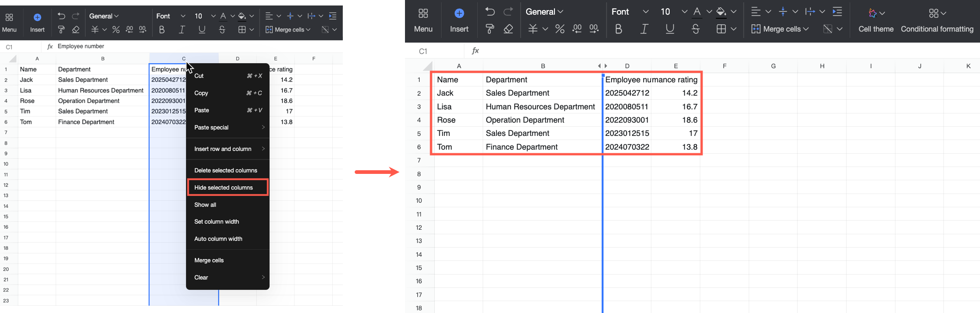Screen dimensions: 980x313
Task: Open the Clear submenu in context menu
Action: pyautogui.click(x=228, y=277)
